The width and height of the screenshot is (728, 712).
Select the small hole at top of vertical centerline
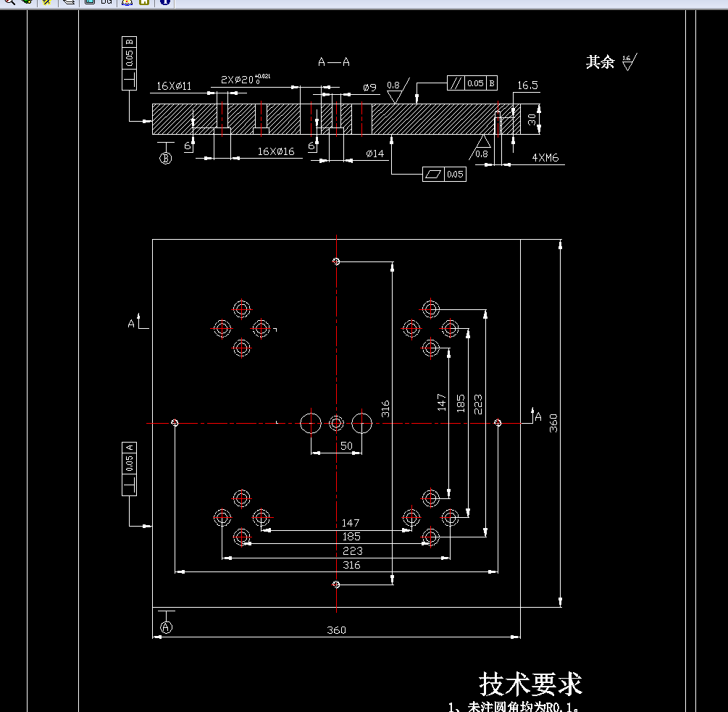click(336, 261)
